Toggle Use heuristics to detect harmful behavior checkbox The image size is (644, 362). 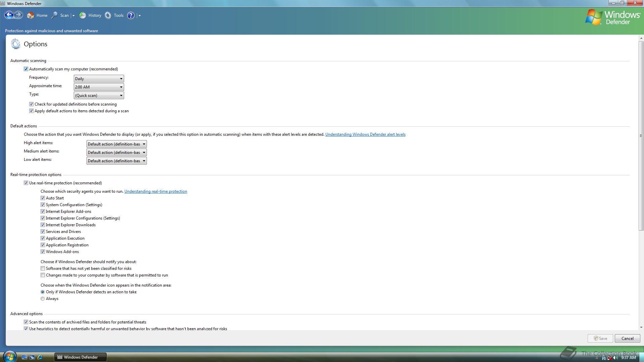[26, 329]
